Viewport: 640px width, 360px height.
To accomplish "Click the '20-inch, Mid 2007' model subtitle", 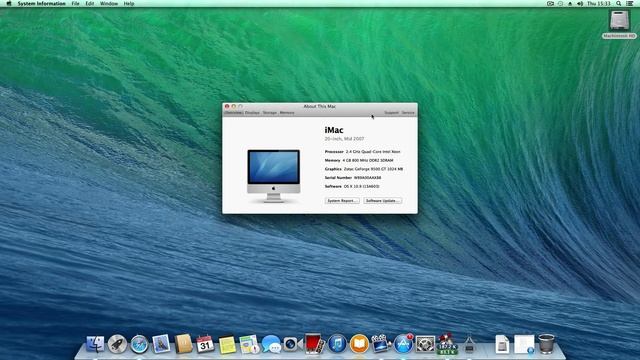I will 344,139.
